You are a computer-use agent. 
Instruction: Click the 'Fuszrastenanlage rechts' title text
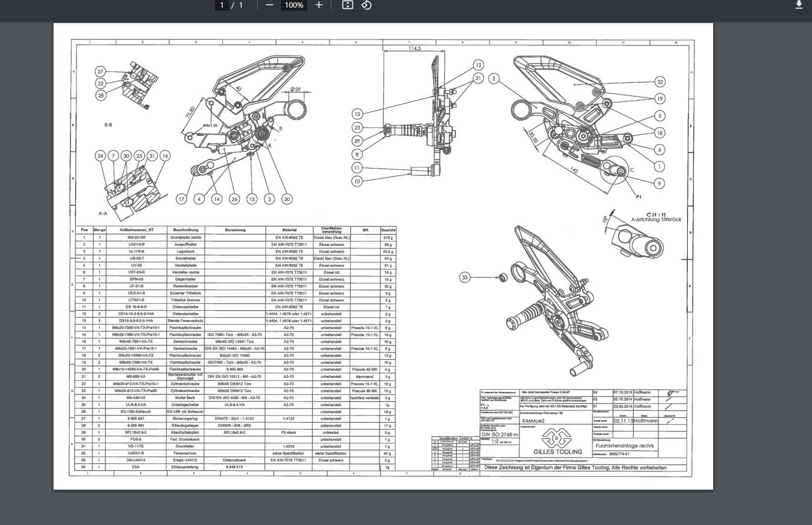(624, 446)
